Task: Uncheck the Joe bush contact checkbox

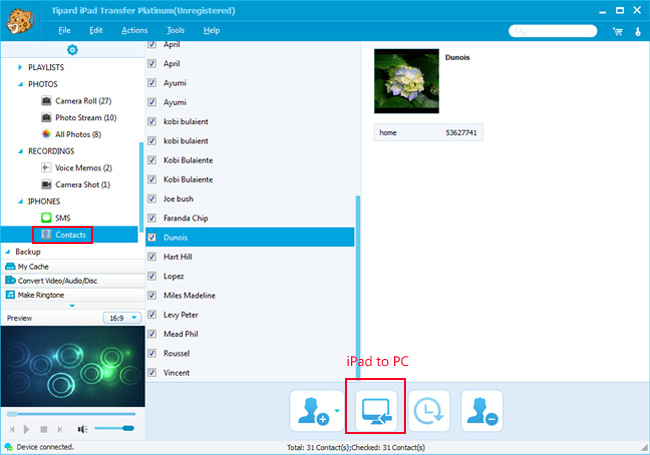Action: (x=152, y=198)
